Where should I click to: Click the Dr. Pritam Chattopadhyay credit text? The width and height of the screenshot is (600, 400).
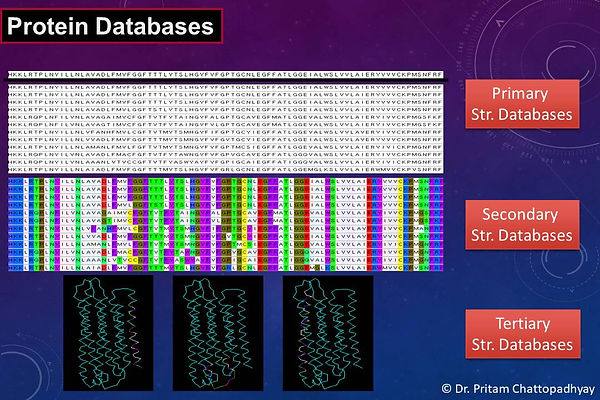[x=518, y=389]
